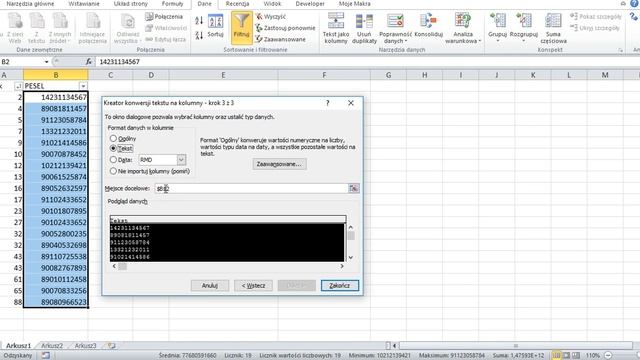640x360 pixels.
Task: Select the Tekst format radio button
Action: pos(113,149)
